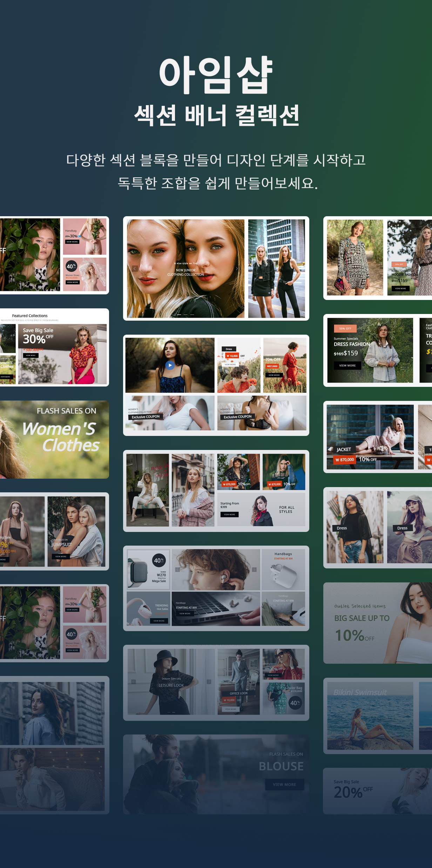This screenshot has height=868, width=432.
Task: Click previous arrow on Leisure Look banner
Action: [x=134, y=682]
